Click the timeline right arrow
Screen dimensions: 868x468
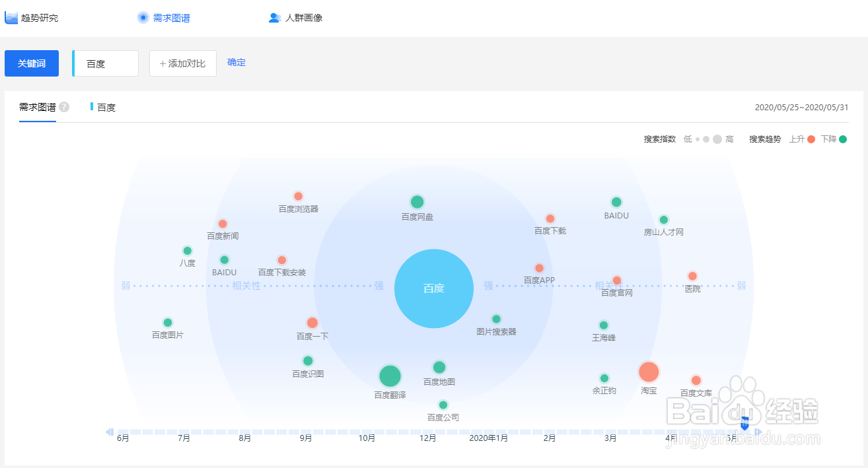point(758,432)
